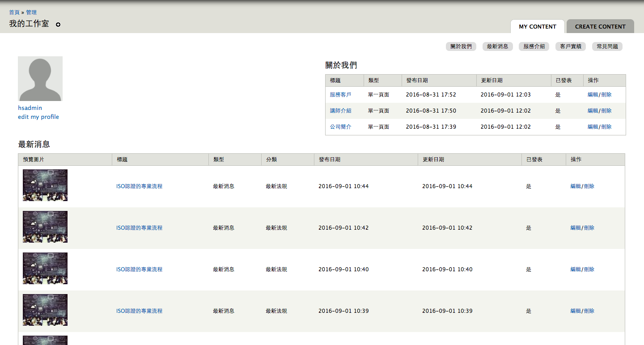Click 編輯 for the 10:39 news row
Image resolution: width=644 pixels, height=345 pixels.
pos(576,311)
